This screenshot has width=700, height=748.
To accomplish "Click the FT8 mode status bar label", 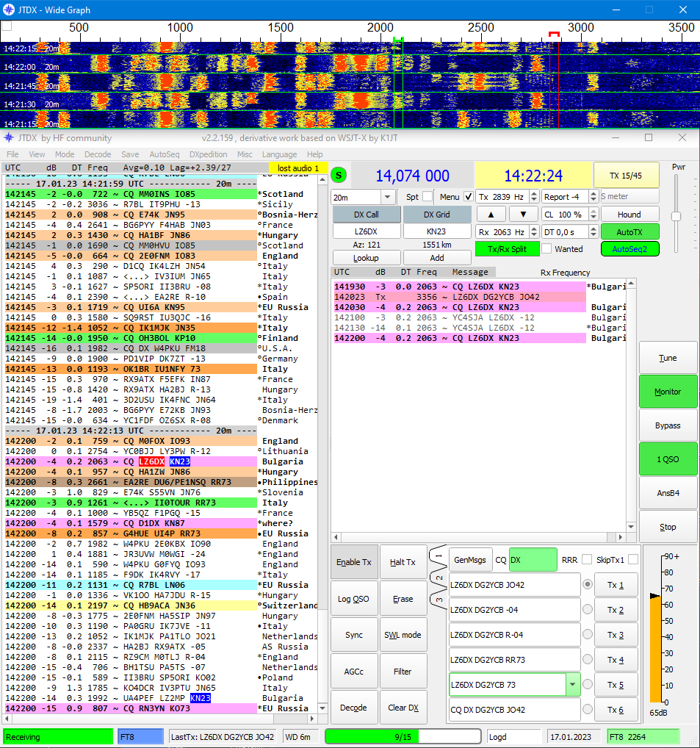I will pyautogui.click(x=140, y=736).
